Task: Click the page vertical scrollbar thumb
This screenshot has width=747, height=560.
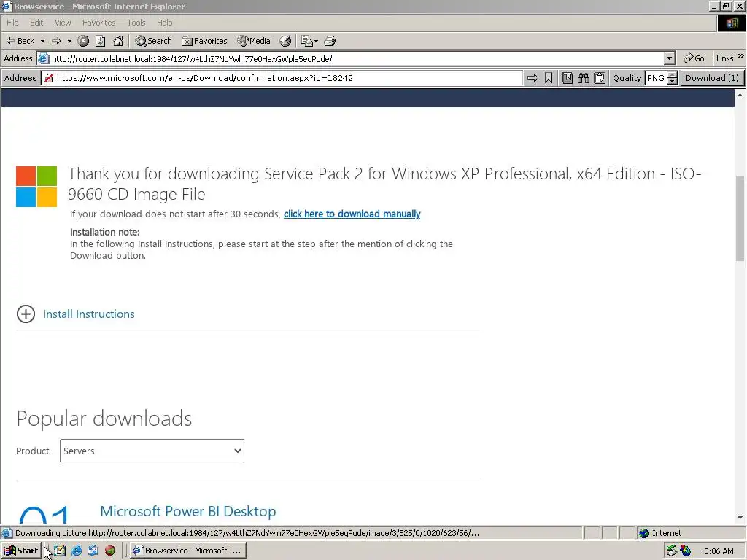Action: tap(740, 219)
